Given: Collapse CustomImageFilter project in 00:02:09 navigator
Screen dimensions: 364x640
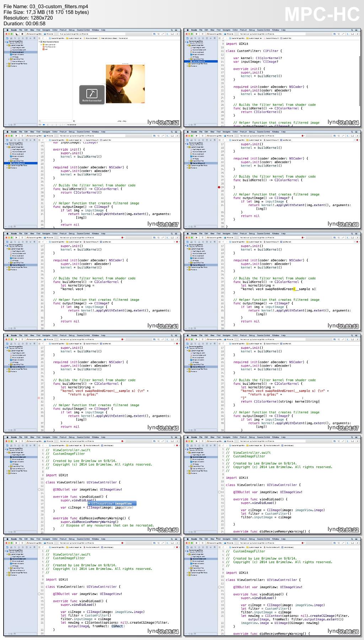Looking at the screenshot, I should [186, 143].
